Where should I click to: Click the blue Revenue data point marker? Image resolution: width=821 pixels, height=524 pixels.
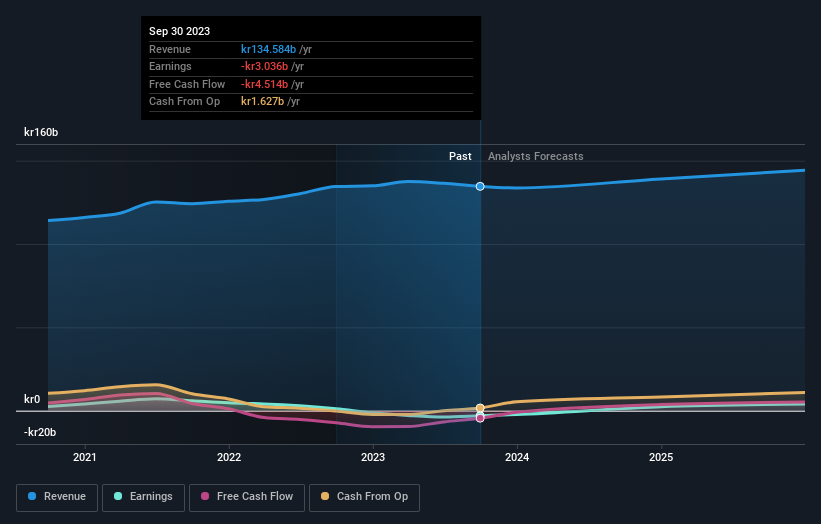point(480,186)
